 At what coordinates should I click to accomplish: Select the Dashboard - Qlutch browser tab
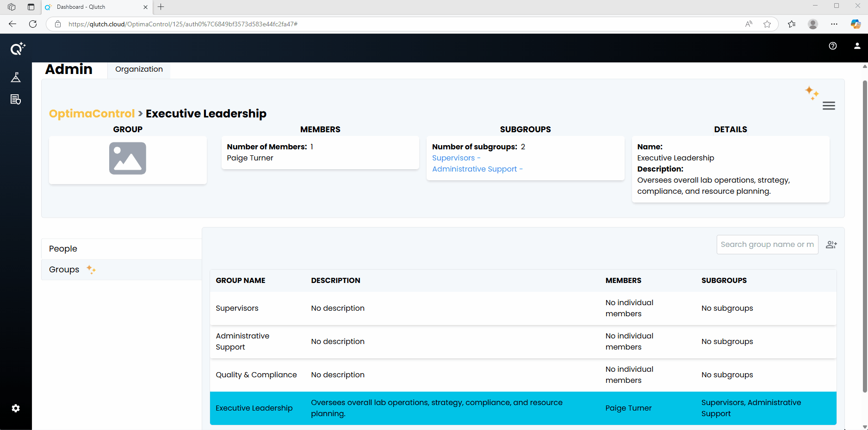pyautogui.click(x=97, y=7)
